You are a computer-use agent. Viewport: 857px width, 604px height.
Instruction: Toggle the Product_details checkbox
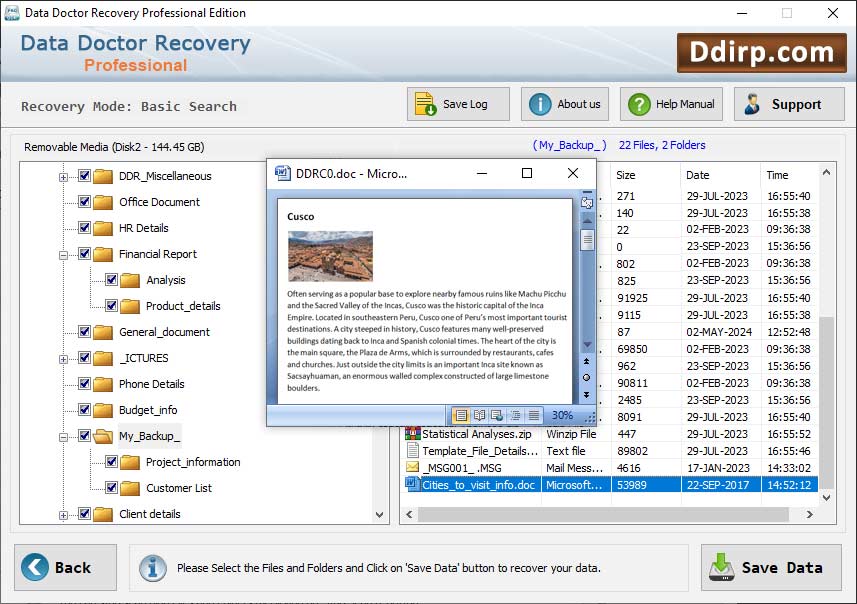point(111,306)
